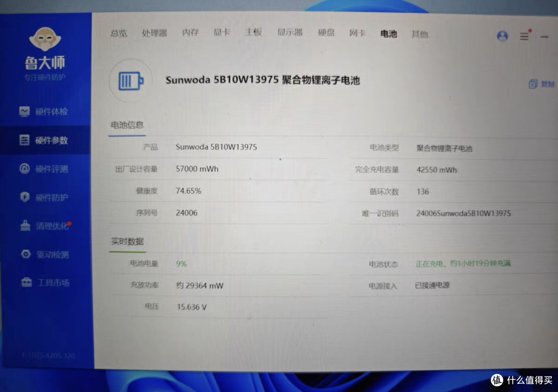The height and width of the screenshot is (392, 558).
Task: Open 清理优化 in the sidebar
Action: [45, 226]
